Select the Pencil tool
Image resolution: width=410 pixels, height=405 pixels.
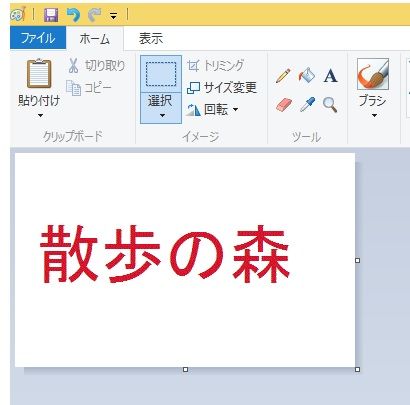[283, 76]
